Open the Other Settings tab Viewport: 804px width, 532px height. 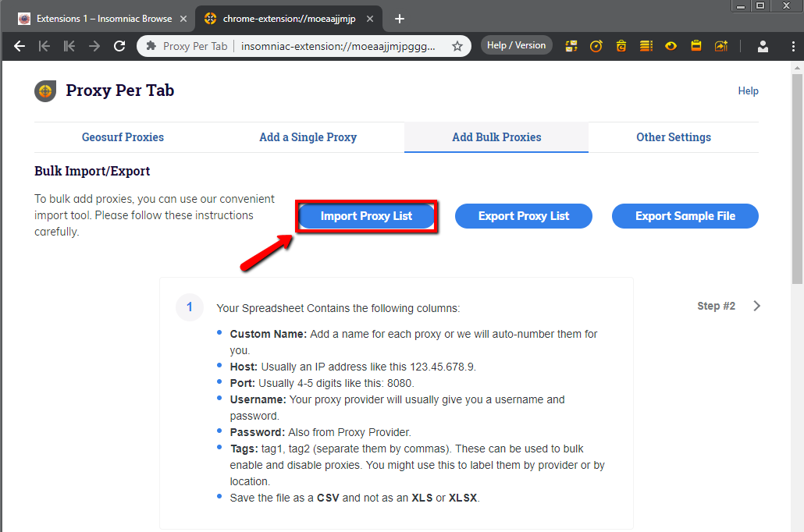[674, 137]
